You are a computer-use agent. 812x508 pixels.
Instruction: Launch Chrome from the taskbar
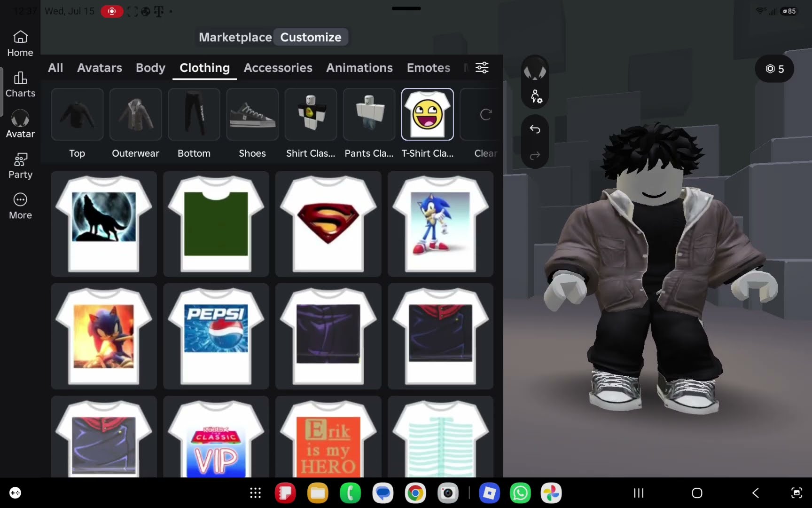tap(415, 493)
